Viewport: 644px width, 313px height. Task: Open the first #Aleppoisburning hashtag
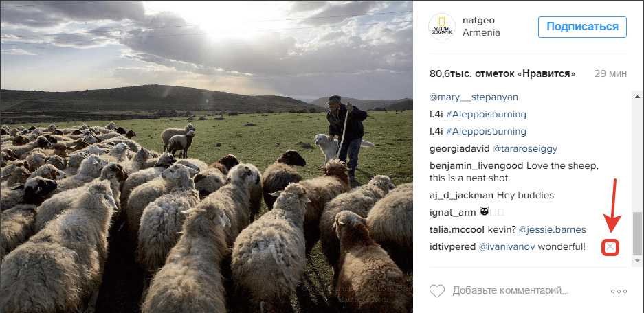pyautogui.click(x=486, y=114)
